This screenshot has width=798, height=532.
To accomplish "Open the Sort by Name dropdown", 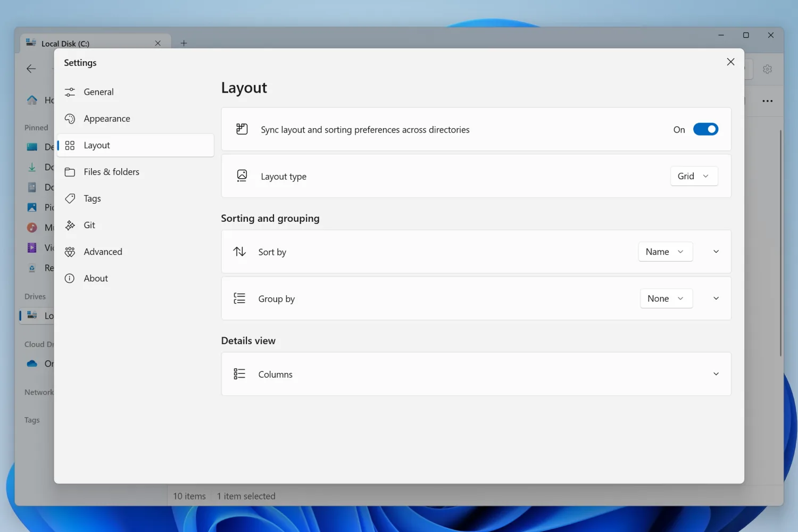I will [665, 251].
